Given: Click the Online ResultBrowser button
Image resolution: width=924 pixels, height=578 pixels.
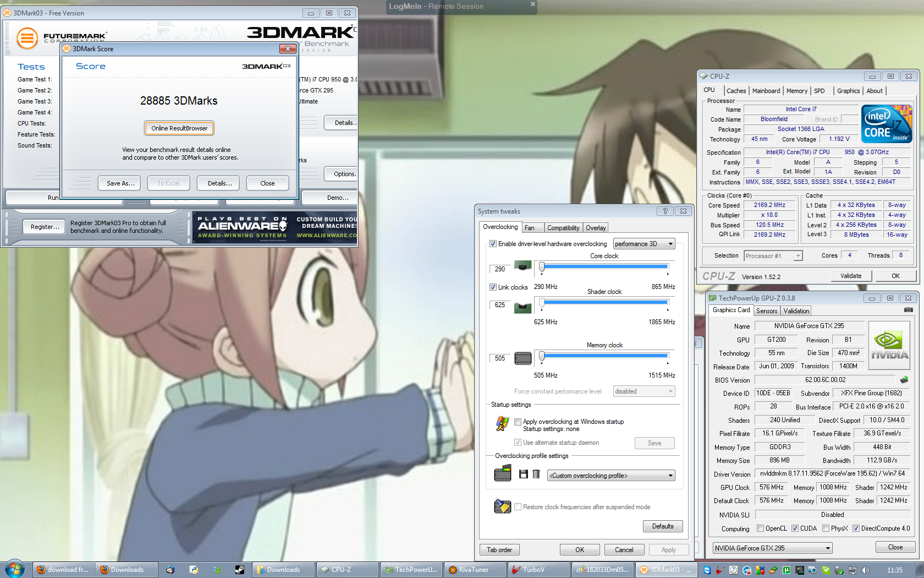Looking at the screenshot, I should (179, 128).
